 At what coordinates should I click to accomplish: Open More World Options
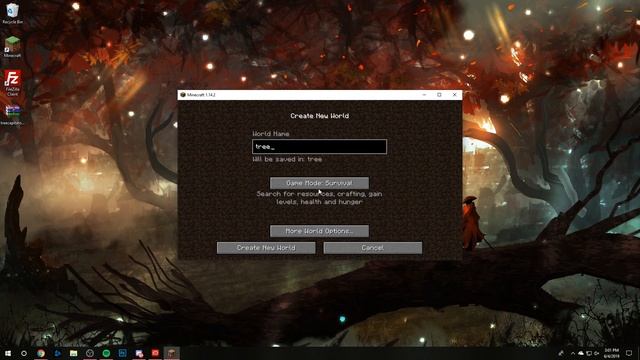pos(319,231)
